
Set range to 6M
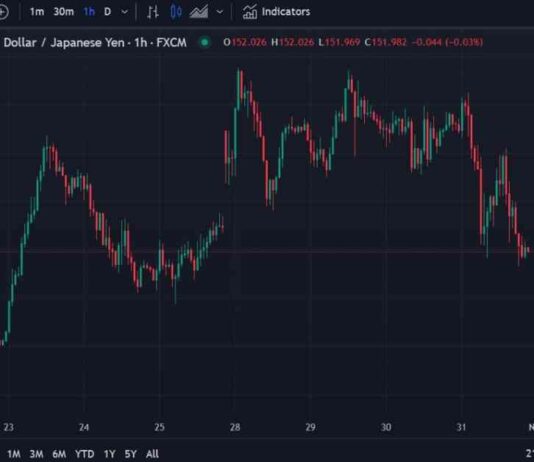pyautogui.click(x=59, y=454)
